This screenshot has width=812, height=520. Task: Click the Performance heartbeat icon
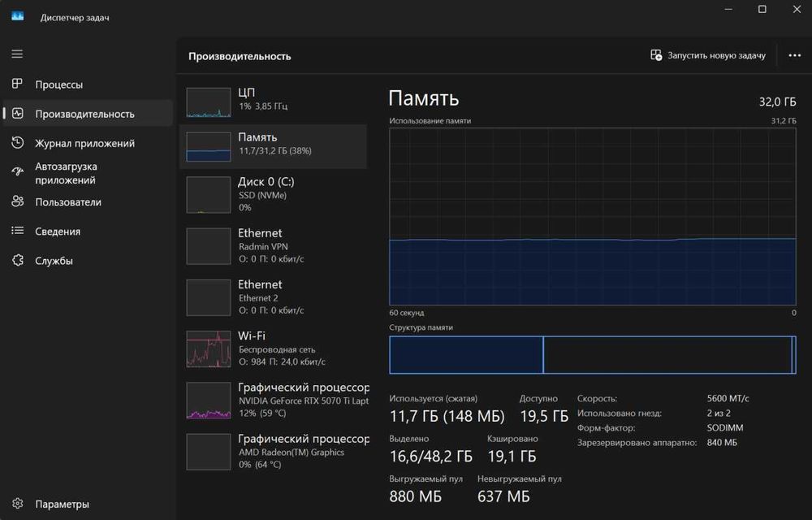(18, 113)
